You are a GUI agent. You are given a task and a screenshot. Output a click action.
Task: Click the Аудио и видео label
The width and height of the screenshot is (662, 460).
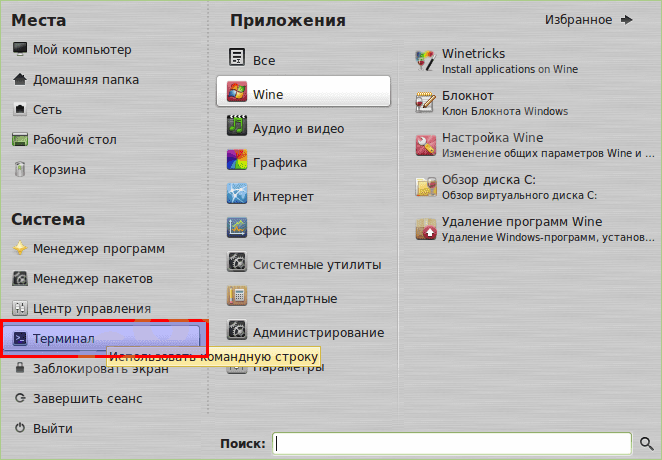point(298,128)
